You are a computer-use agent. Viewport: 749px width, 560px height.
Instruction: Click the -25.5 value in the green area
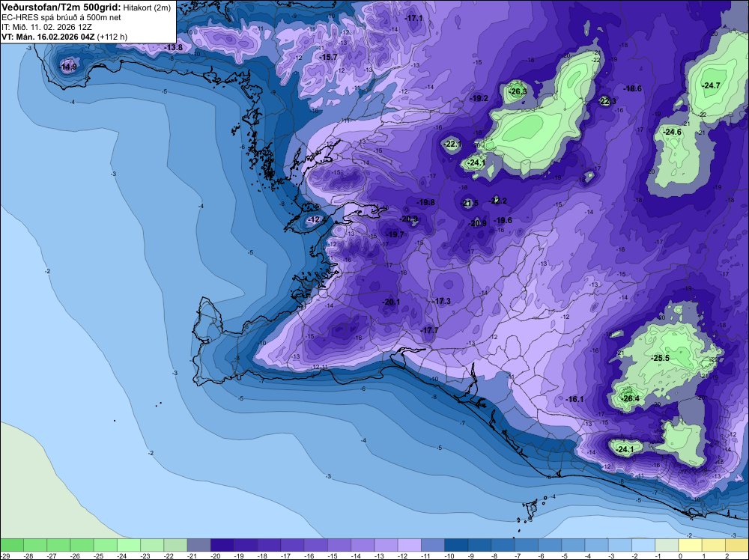click(661, 358)
